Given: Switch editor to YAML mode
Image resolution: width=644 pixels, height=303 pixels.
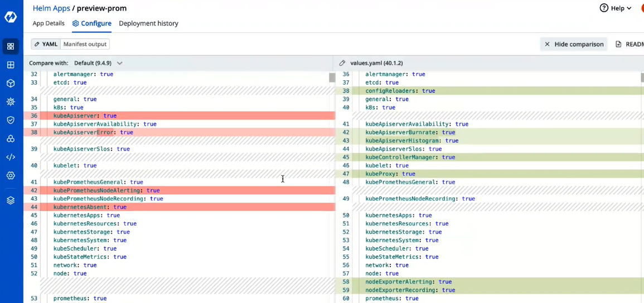Looking at the screenshot, I should point(45,44).
